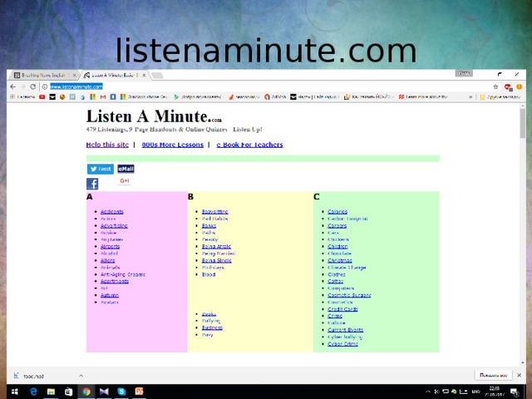Open the new tab button
The height and width of the screenshot is (399, 532).
click(157, 76)
